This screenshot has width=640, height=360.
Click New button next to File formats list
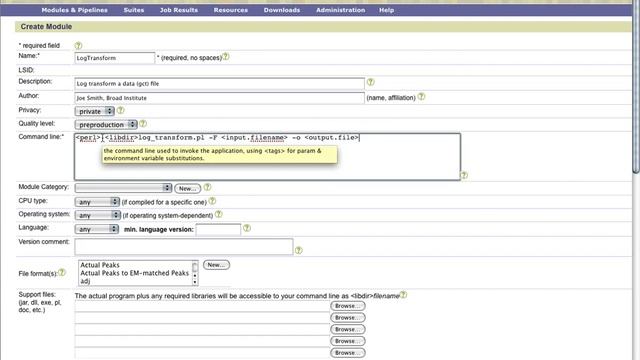coord(216,265)
